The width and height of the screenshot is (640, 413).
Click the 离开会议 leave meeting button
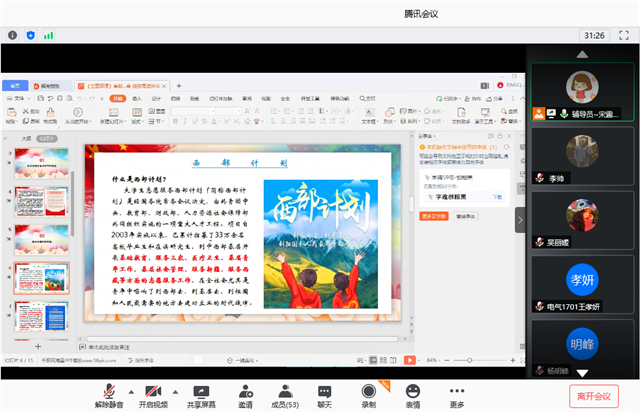(594, 396)
